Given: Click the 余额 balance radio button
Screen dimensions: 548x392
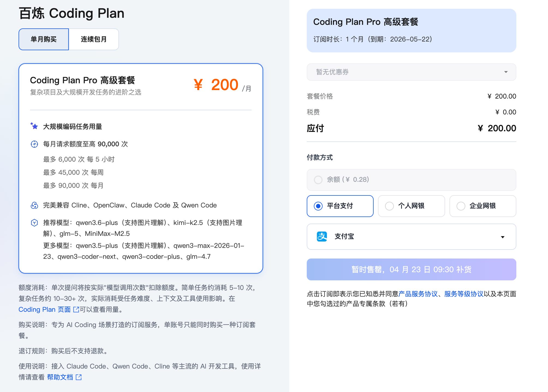Looking at the screenshot, I should pyautogui.click(x=318, y=180).
